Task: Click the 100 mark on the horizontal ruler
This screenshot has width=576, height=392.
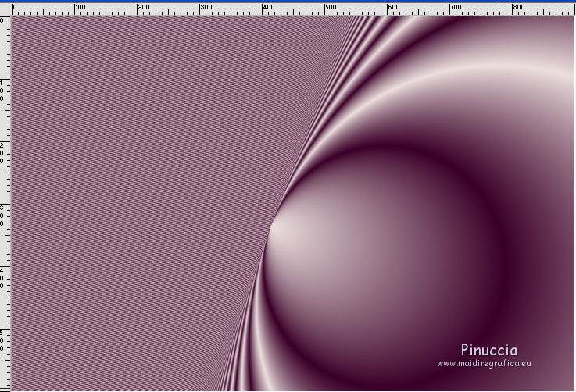Action: (x=80, y=7)
